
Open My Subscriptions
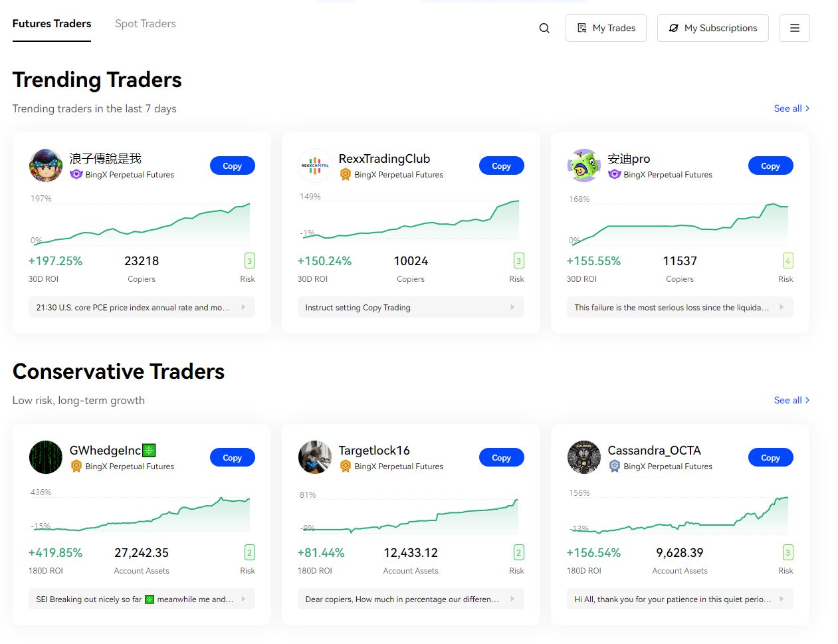(712, 28)
